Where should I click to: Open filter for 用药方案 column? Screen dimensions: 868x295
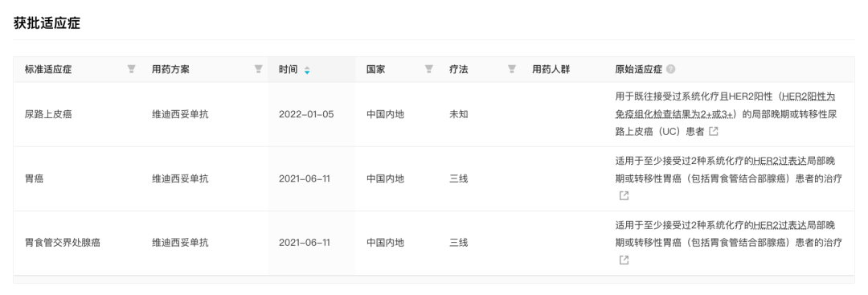258,69
